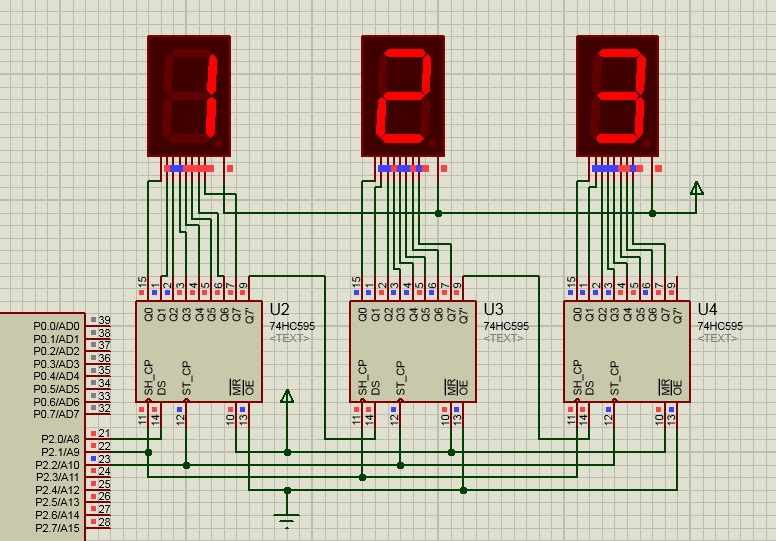Select the seven-segment display showing 3
The image size is (776, 541).
tap(617, 96)
